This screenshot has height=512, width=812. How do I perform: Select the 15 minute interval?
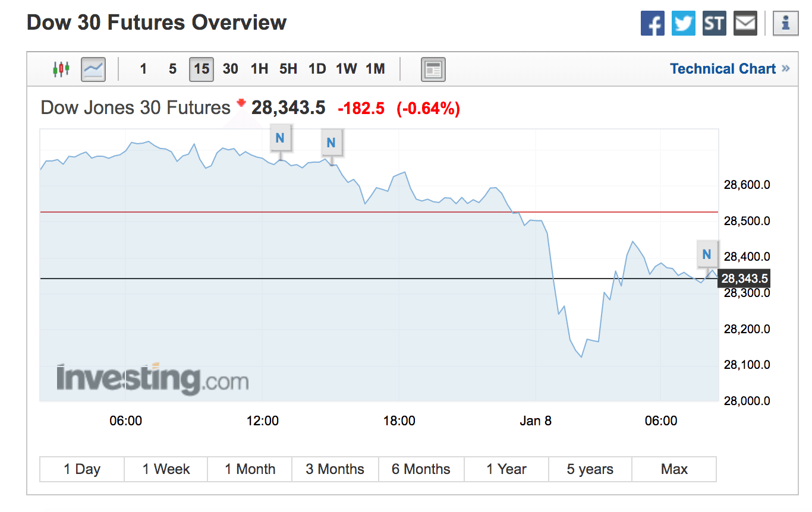202,69
